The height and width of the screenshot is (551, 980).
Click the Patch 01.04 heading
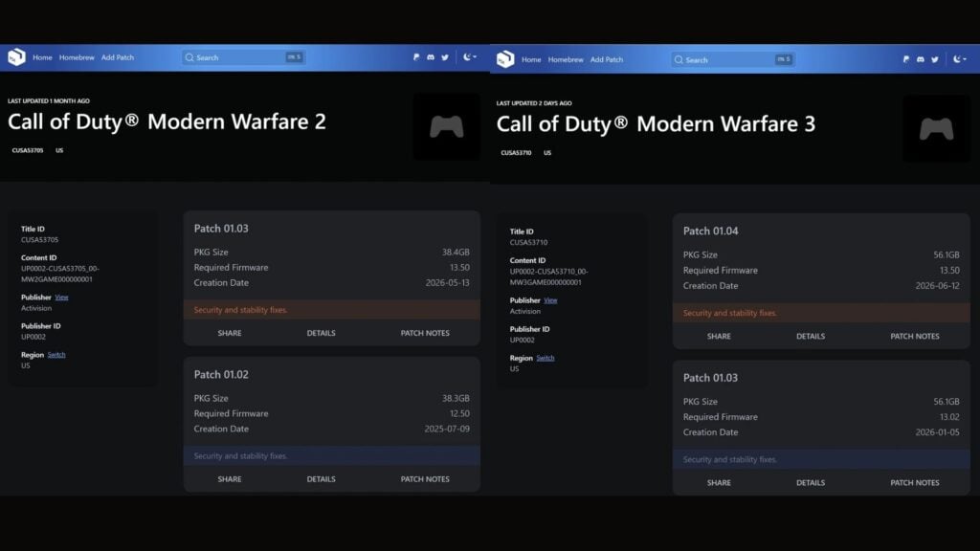711,231
